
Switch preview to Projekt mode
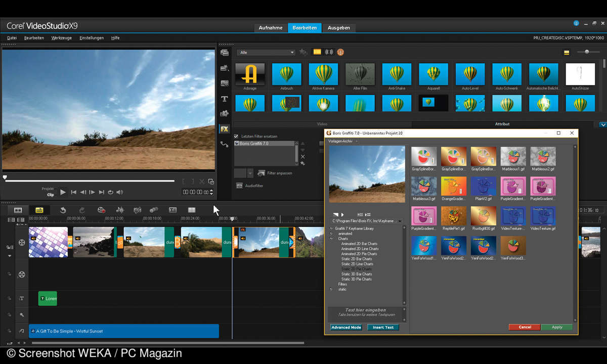48,189
